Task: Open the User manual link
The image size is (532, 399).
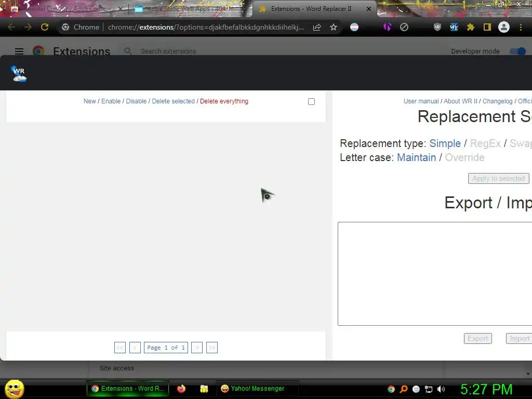Action: (x=421, y=101)
